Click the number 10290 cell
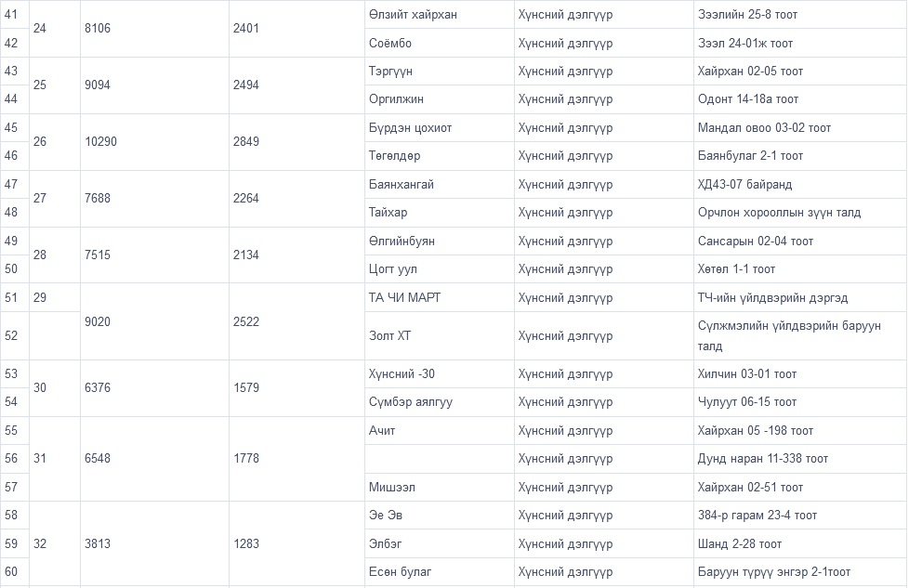This screenshot has height=588, width=909. (x=100, y=142)
